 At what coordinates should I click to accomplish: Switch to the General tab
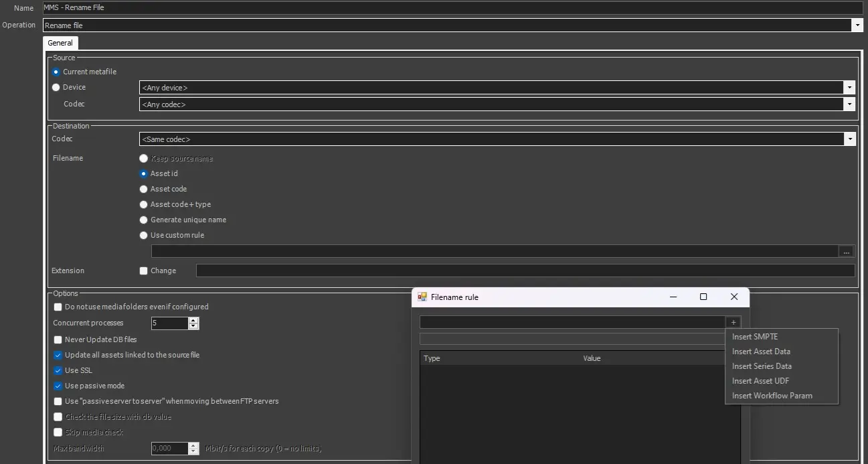(x=60, y=43)
